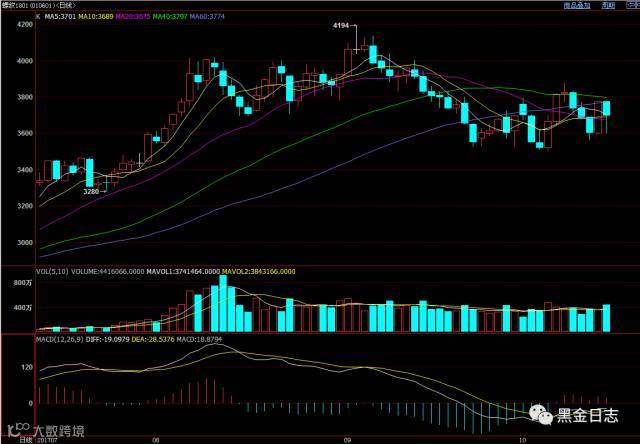The height and width of the screenshot is (444, 640).
Task: Click the MA5:3701 moving average label
Action: coord(60,17)
